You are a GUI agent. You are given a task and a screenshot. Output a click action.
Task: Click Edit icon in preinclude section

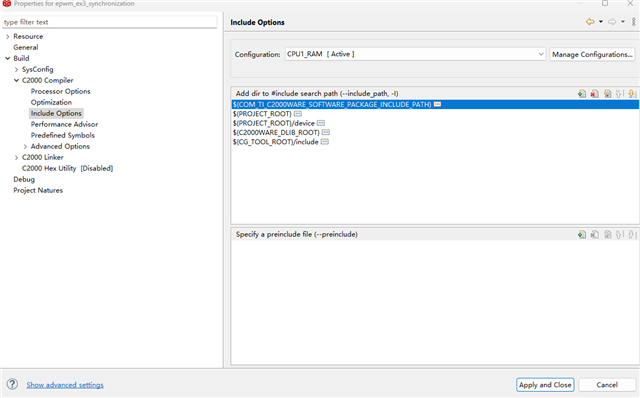pyautogui.click(x=607, y=234)
